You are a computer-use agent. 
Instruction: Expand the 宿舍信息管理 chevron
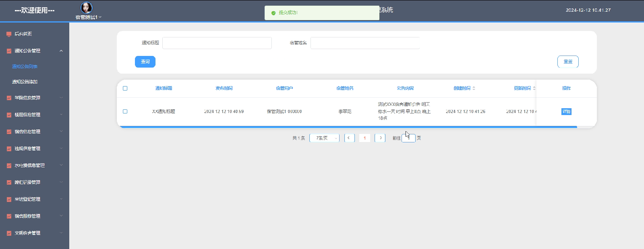point(61,131)
